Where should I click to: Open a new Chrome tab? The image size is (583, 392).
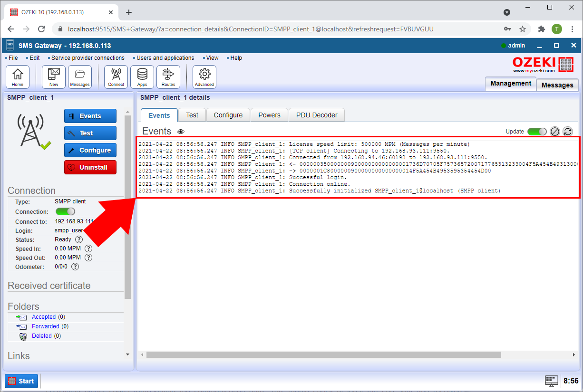click(128, 12)
